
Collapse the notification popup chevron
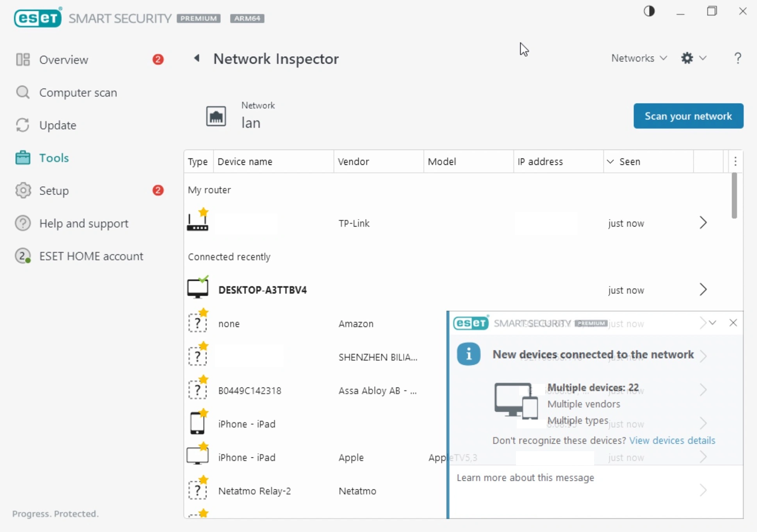[x=712, y=323]
